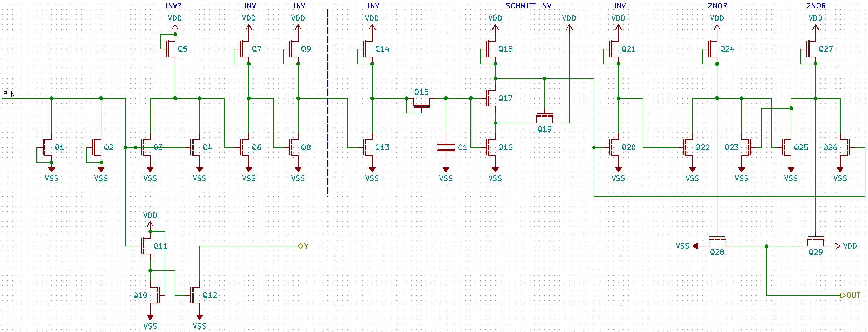Screen dimensions: 868x332
Task: Click the Q3 MOSFET symbol
Action: click(x=146, y=148)
